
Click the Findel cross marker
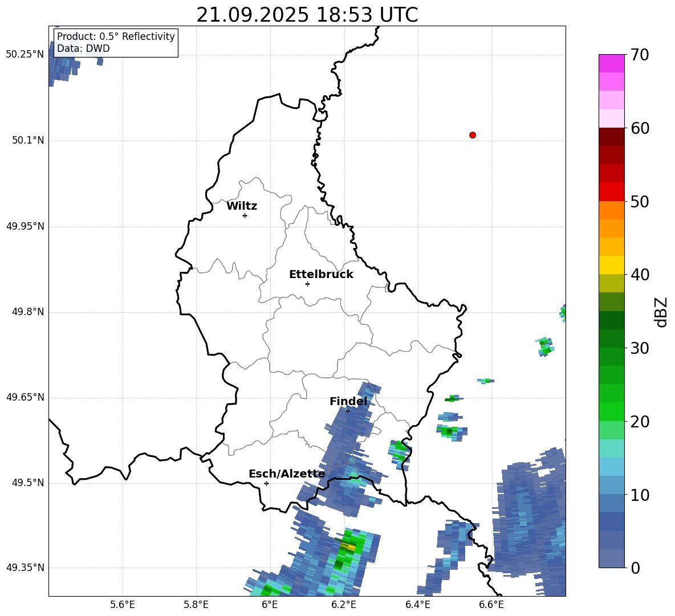point(348,411)
